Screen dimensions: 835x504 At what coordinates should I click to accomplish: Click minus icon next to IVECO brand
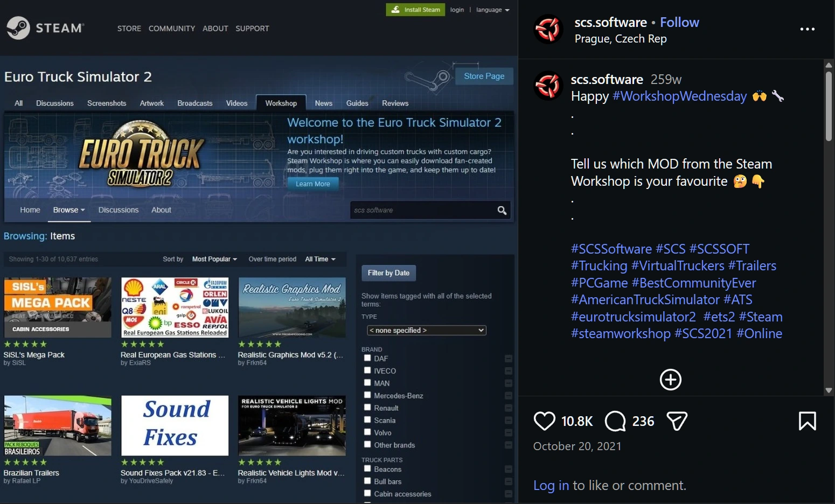[508, 371]
